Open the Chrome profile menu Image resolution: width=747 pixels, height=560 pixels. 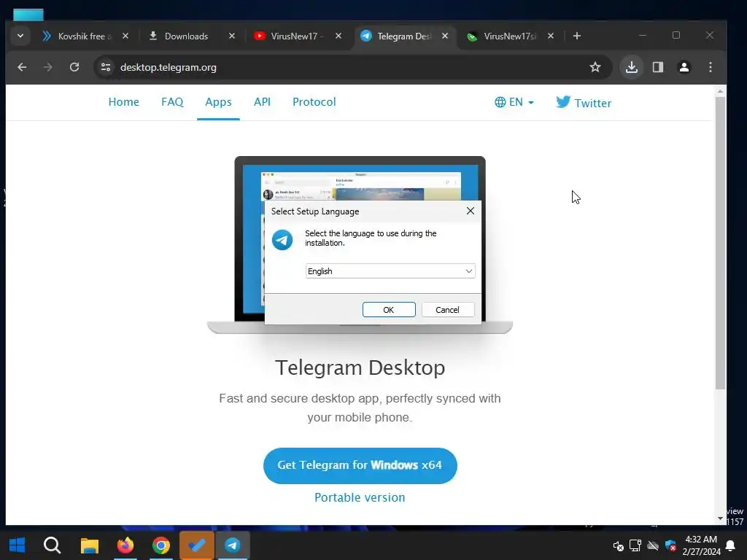(x=684, y=67)
